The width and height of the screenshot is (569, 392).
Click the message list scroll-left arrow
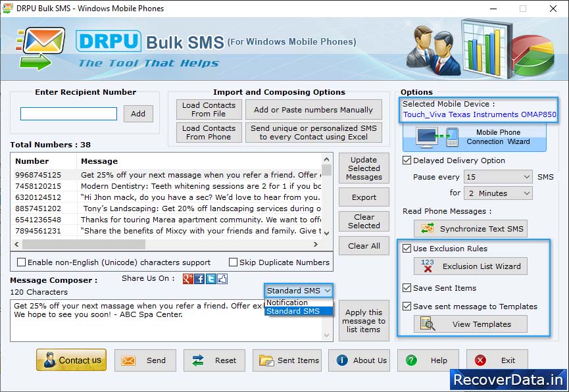[16, 244]
